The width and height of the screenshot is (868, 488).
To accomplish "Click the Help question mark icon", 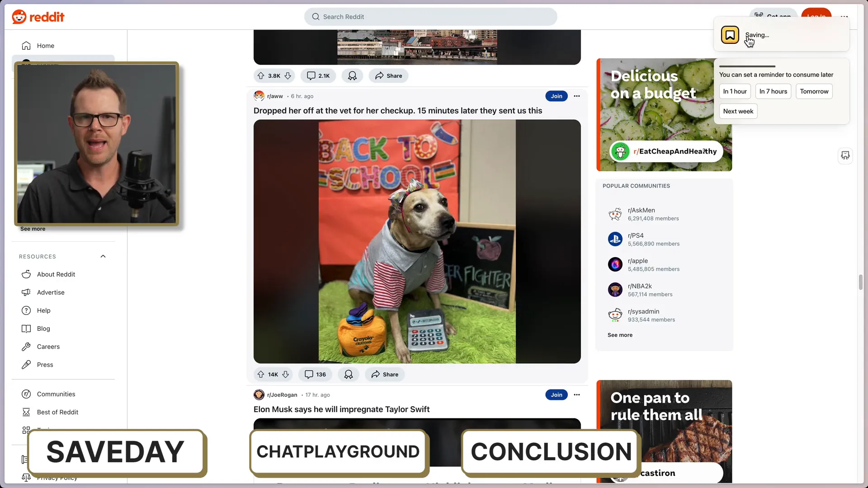I will coord(26,310).
